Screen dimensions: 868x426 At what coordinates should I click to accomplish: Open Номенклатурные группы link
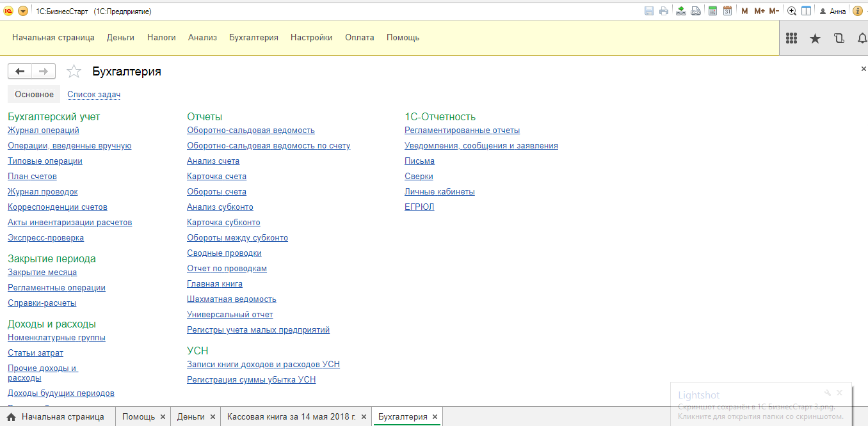(56, 337)
